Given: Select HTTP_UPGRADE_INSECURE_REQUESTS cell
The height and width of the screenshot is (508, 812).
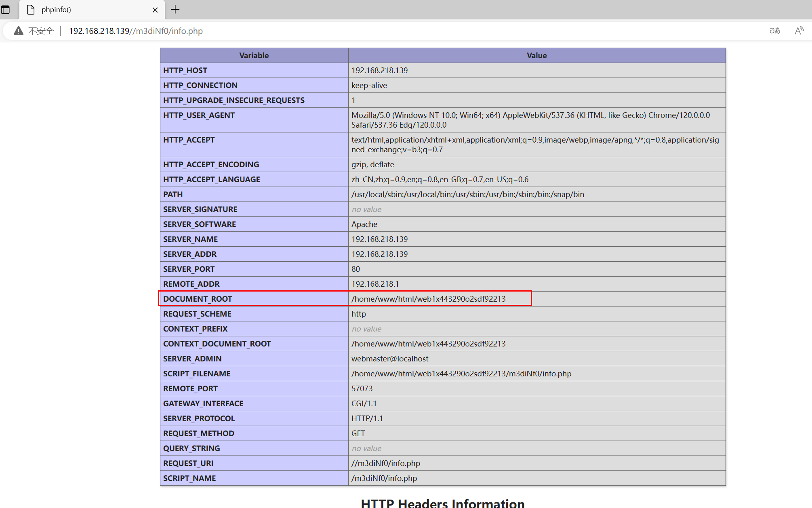Looking at the screenshot, I should coord(254,100).
